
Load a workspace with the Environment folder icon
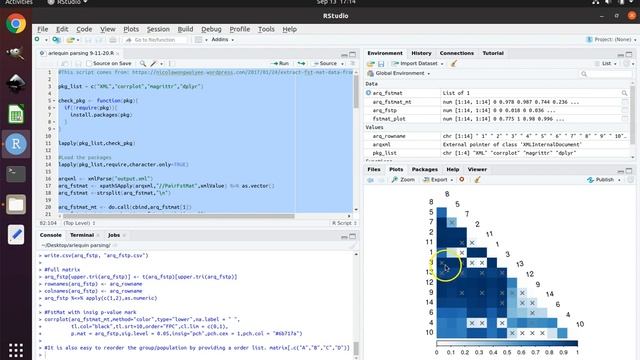[371, 64]
